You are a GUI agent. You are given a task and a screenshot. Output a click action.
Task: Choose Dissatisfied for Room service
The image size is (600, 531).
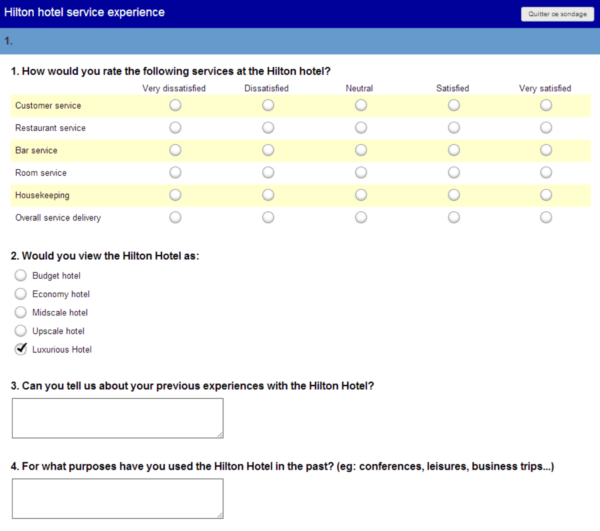[x=268, y=173]
